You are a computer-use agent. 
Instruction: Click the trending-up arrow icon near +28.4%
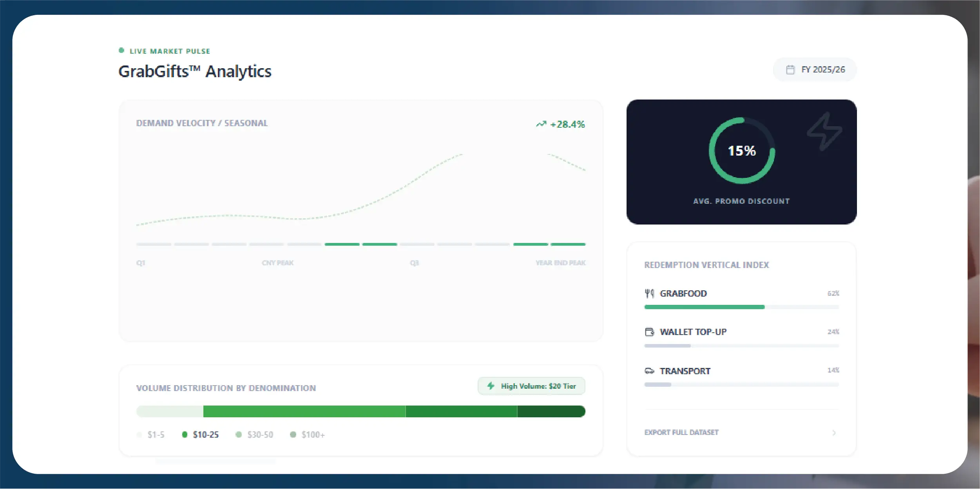tap(541, 124)
